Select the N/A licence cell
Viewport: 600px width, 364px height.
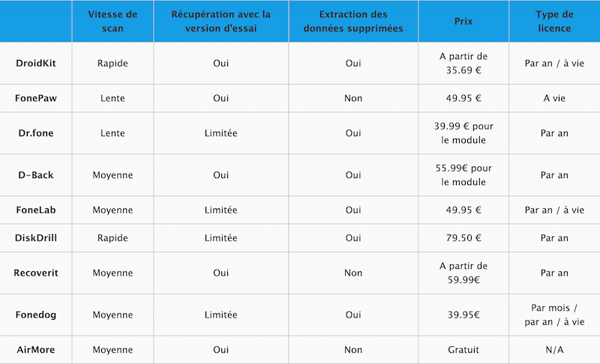[554, 350]
